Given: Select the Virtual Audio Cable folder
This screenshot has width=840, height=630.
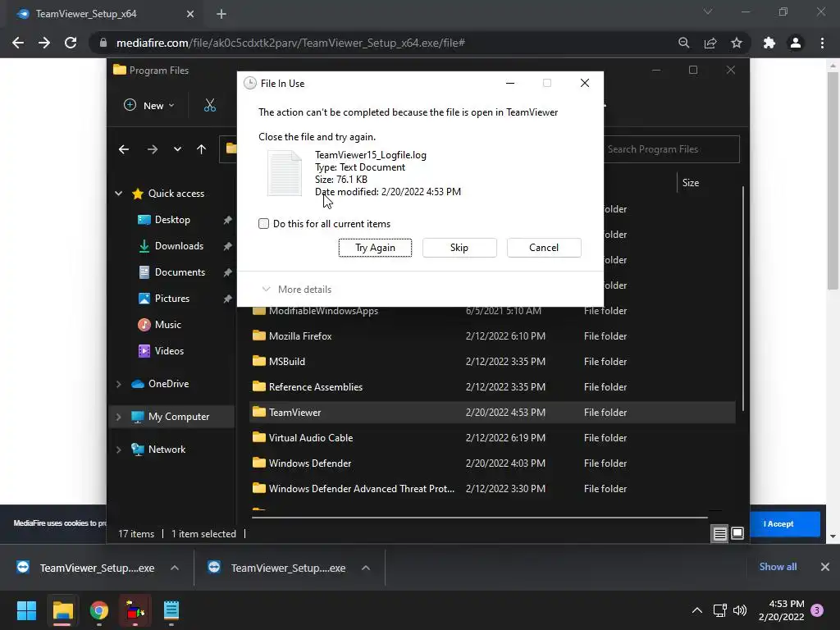Looking at the screenshot, I should pyautogui.click(x=492, y=438).
